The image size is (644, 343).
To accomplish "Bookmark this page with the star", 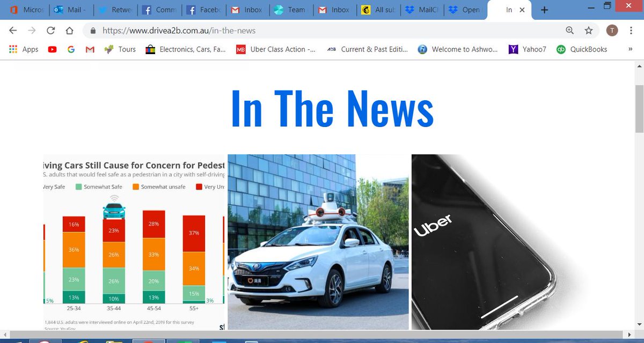I will [x=589, y=31].
